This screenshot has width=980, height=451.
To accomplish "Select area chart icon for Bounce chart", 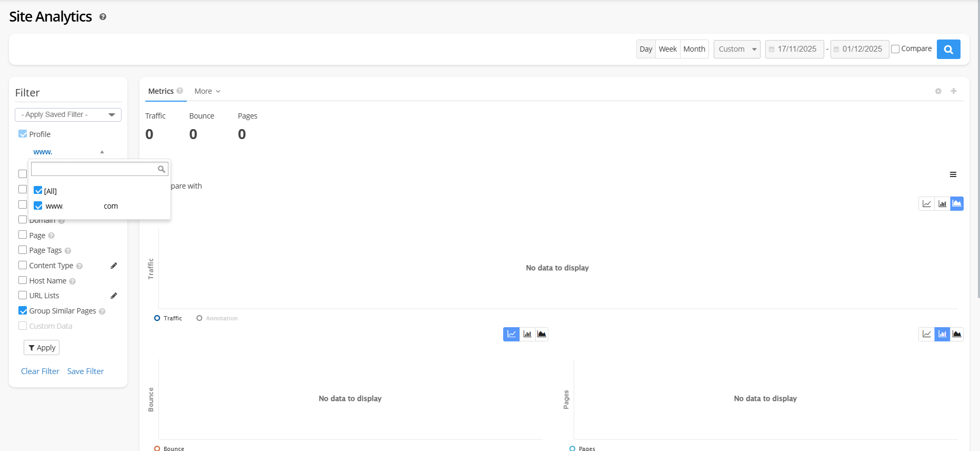I will 542,334.
